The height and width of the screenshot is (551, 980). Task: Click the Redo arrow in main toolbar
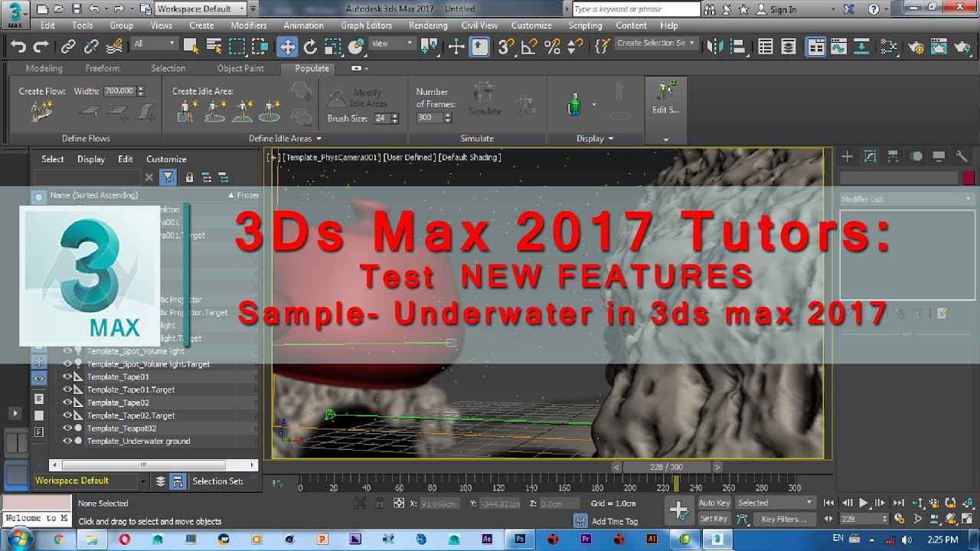pos(41,47)
